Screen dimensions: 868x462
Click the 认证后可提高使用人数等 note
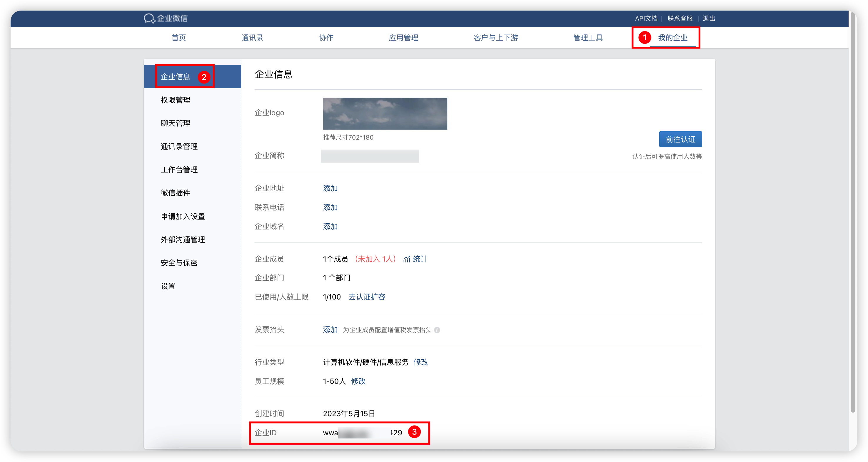[x=667, y=157]
